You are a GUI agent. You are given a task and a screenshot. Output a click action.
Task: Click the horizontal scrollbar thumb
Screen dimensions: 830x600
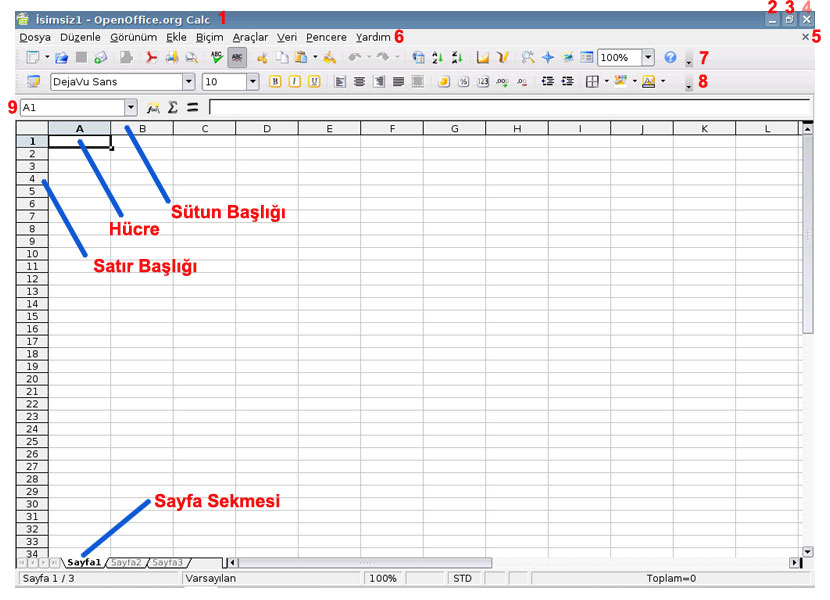(365, 562)
